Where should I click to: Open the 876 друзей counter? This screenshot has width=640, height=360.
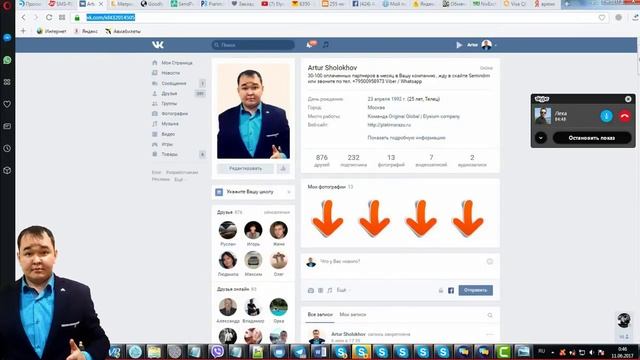[x=322, y=160]
